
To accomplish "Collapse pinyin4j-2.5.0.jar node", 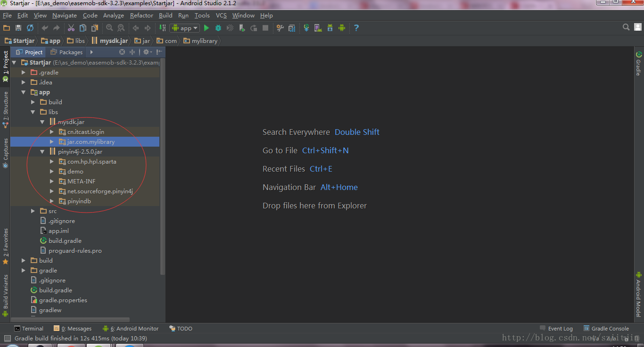I will [42, 151].
